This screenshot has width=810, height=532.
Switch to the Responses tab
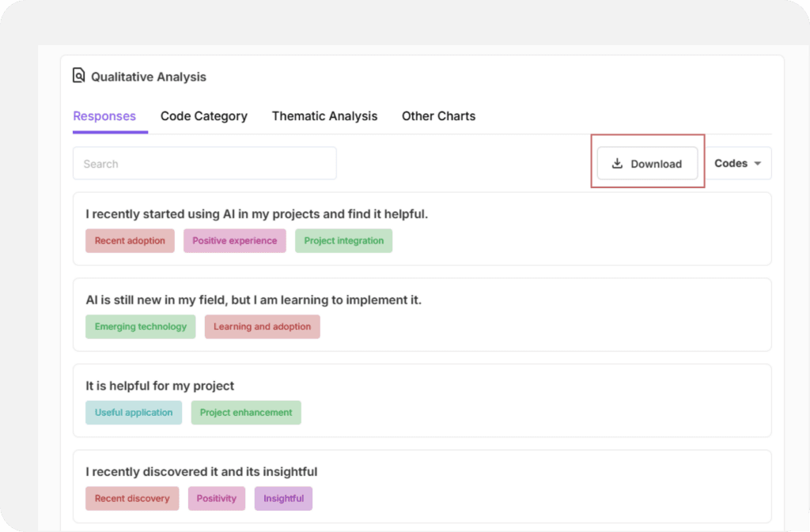click(x=104, y=116)
